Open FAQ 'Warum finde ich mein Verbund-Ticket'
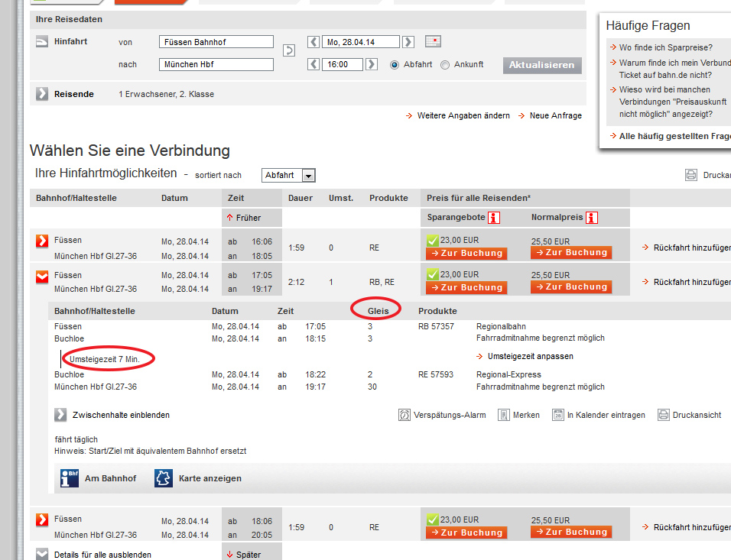The image size is (731, 560). pyautogui.click(x=674, y=69)
